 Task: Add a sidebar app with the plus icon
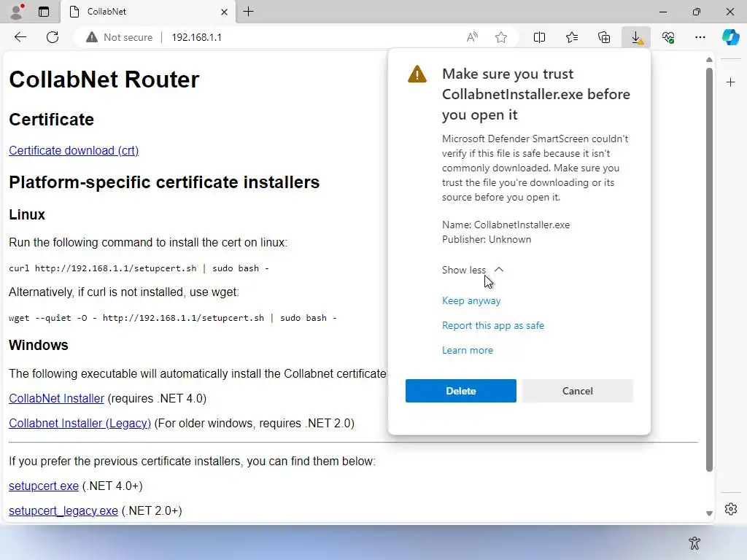coord(730,82)
